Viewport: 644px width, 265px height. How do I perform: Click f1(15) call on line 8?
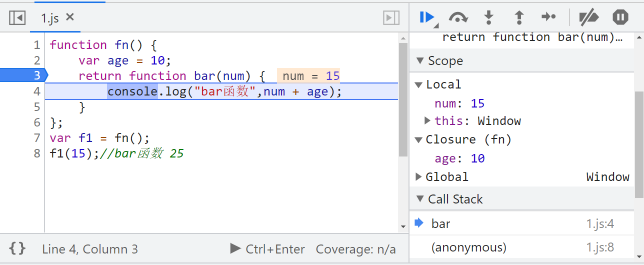74,153
